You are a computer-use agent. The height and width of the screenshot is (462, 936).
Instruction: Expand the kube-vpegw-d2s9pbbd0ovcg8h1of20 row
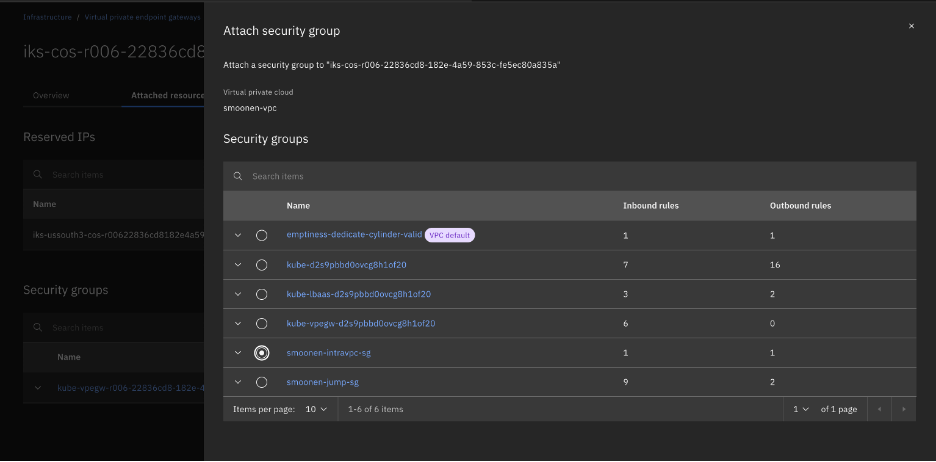pos(238,323)
